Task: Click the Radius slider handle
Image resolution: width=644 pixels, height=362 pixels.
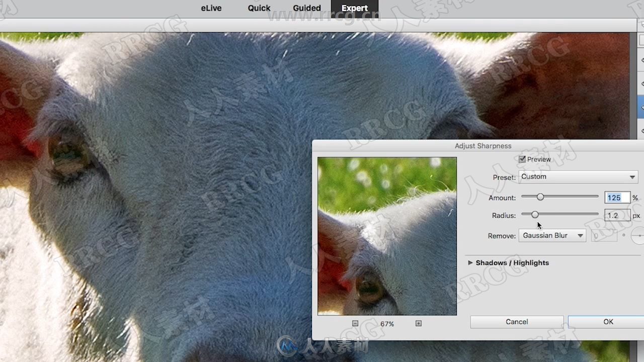Action: [535, 215]
